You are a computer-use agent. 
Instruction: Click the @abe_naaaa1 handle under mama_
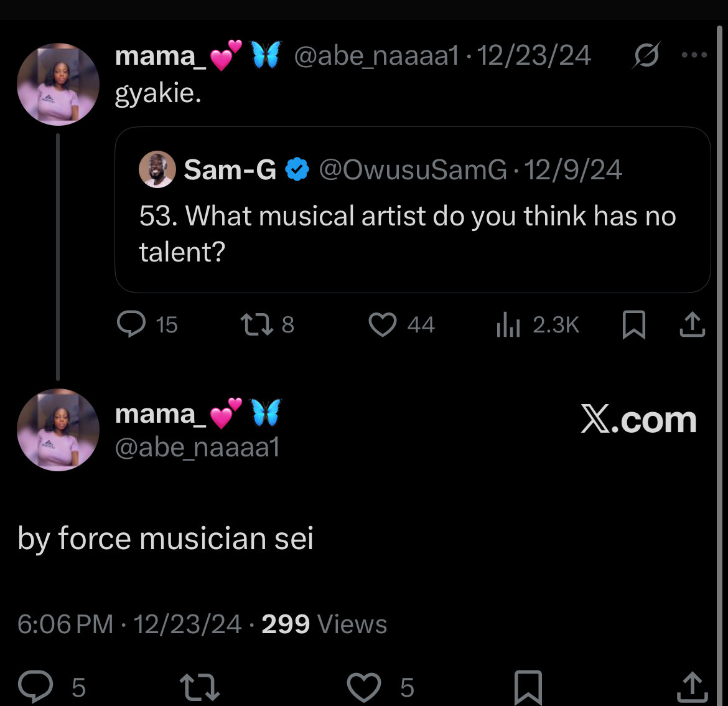pyautogui.click(x=197, y=447)
